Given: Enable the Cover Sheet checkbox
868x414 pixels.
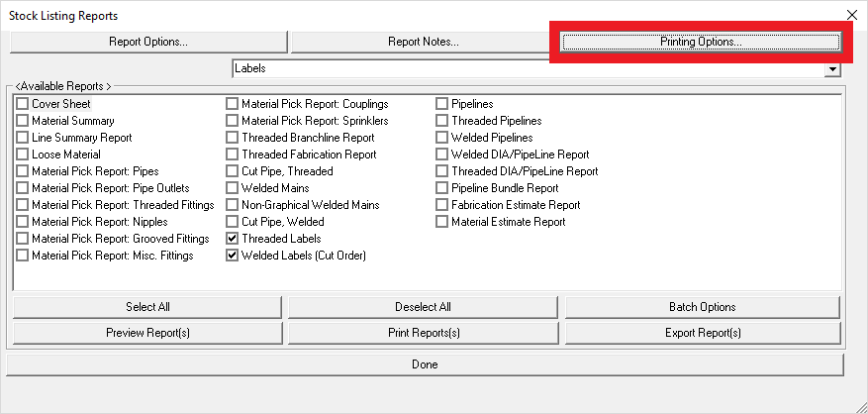Looking at the screenshot, I should pyautogui.click(x=22, y=104).
